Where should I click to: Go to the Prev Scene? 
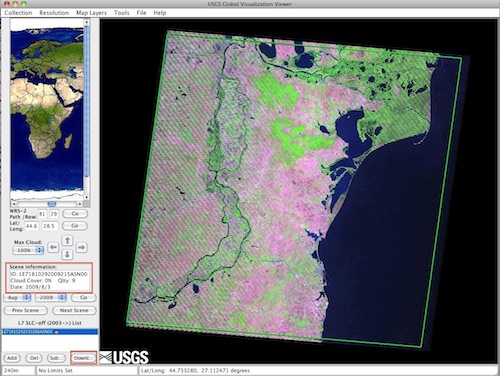click(25, 310)
